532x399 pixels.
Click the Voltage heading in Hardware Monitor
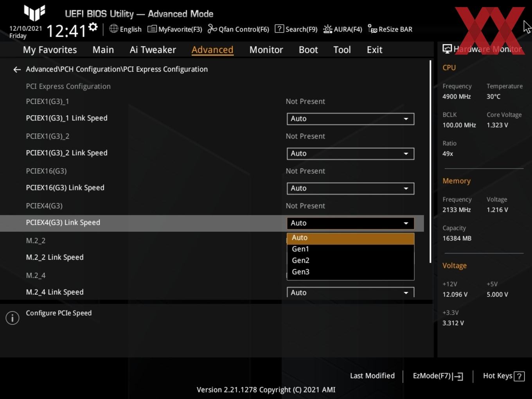[455, 266]
